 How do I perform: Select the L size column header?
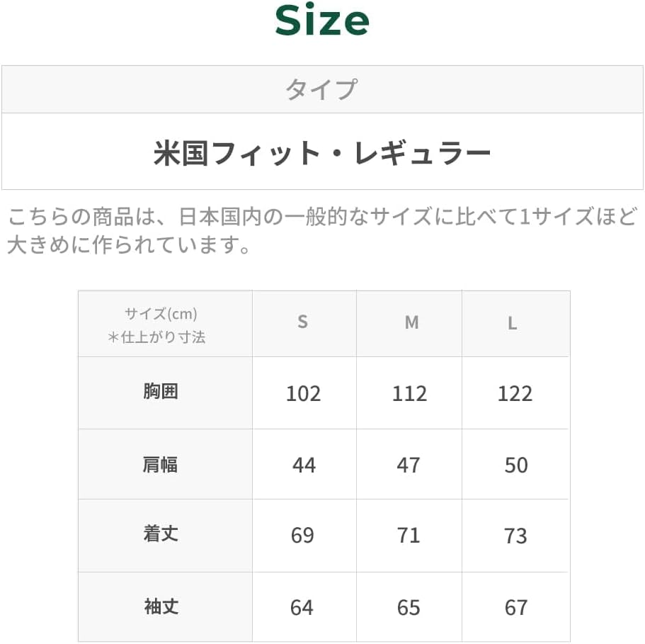513,324
